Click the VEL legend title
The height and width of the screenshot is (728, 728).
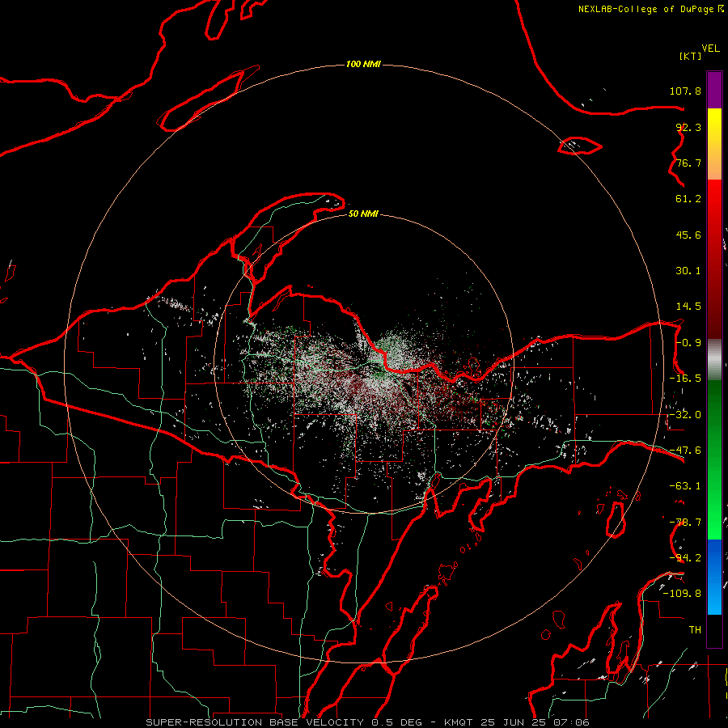pos(710,49)
